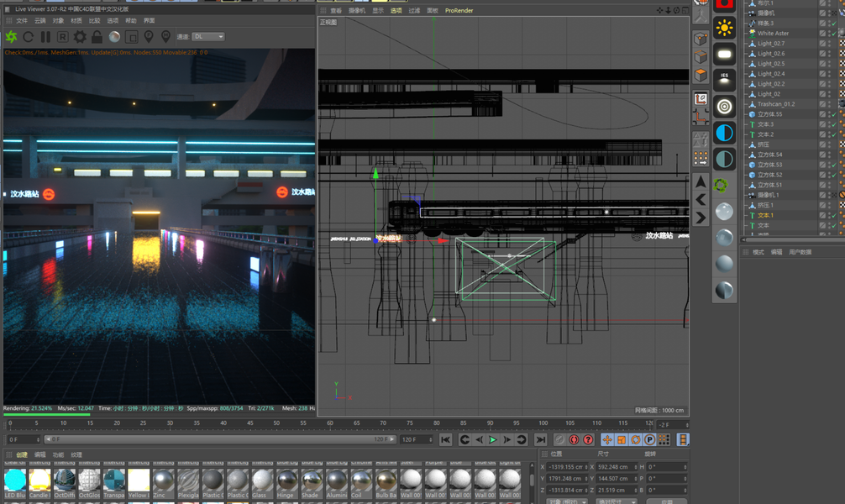The width and height of the screenshot is (845, 504).
Task: Select the edges mode cube icon
Action: (701, 56)
